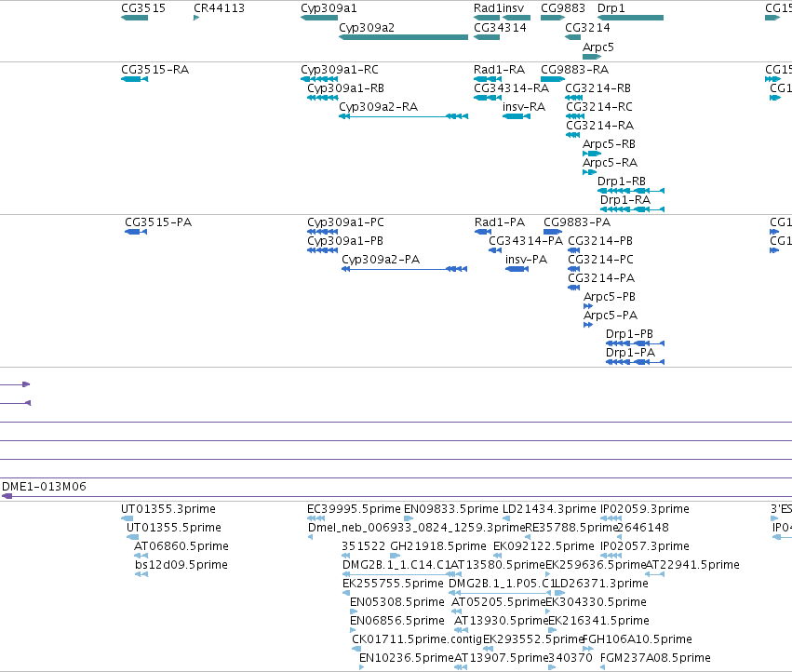Select the DME1-013M06 clone label
This screenshot has width=792, height=672.
coord(44,487)
